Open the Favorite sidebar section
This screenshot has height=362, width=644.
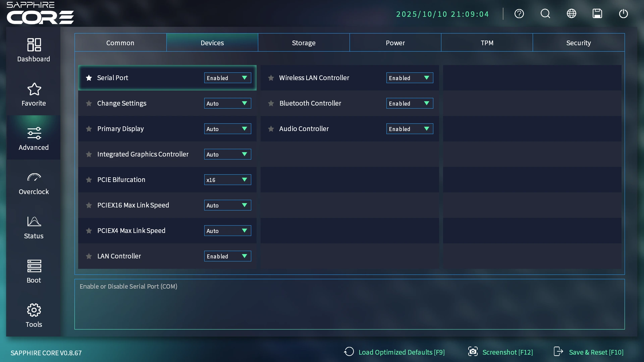pos(34,94)
